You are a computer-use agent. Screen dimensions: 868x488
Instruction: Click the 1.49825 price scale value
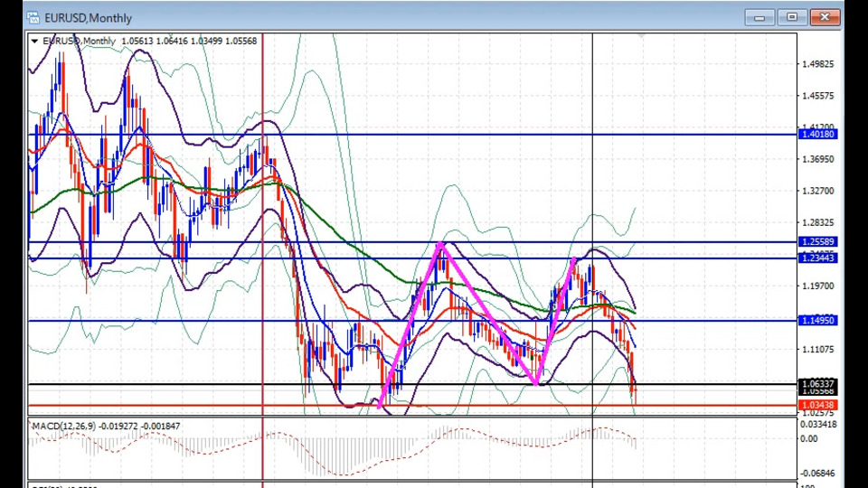(x=818, y=64)
